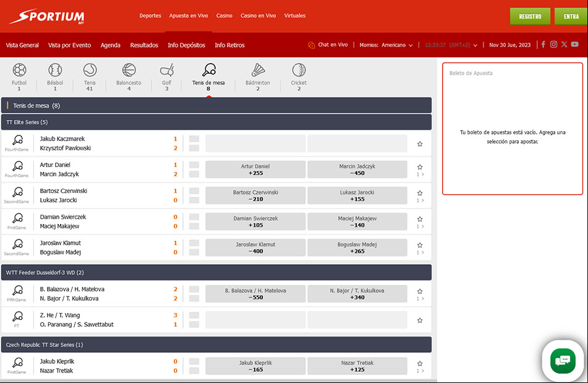This screenshot has height=383, width=588.
Task: Open the Agenda tab
Action: pos(110,45)
